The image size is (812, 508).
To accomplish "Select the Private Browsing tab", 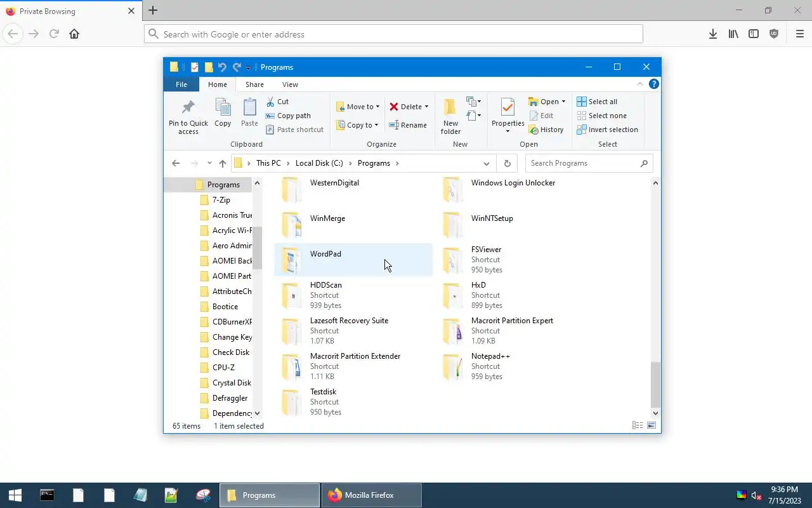I will (70, 11).
